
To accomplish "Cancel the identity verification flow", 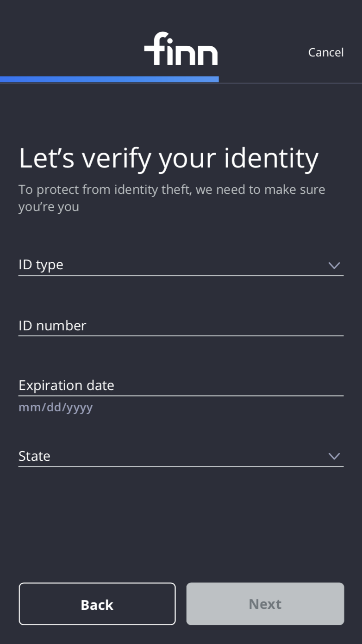I will coord(326,52).
